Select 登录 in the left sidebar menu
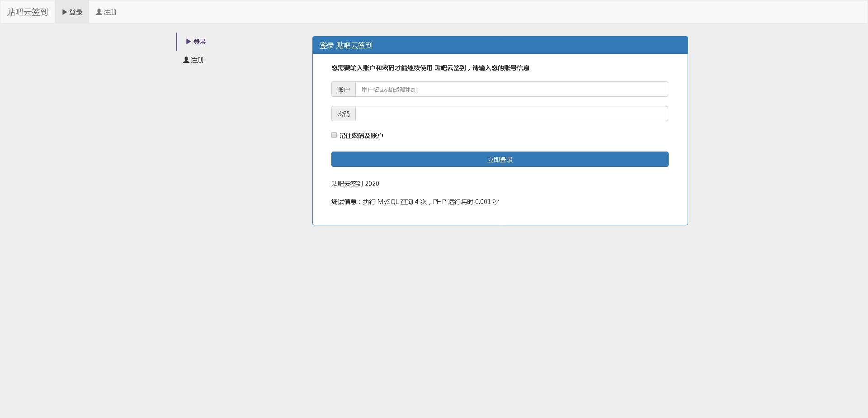The image size is (868, 418). pos(199,41)
